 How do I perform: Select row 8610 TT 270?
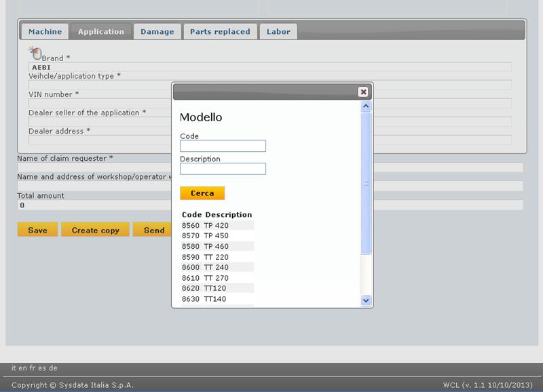tap(217, 278)
